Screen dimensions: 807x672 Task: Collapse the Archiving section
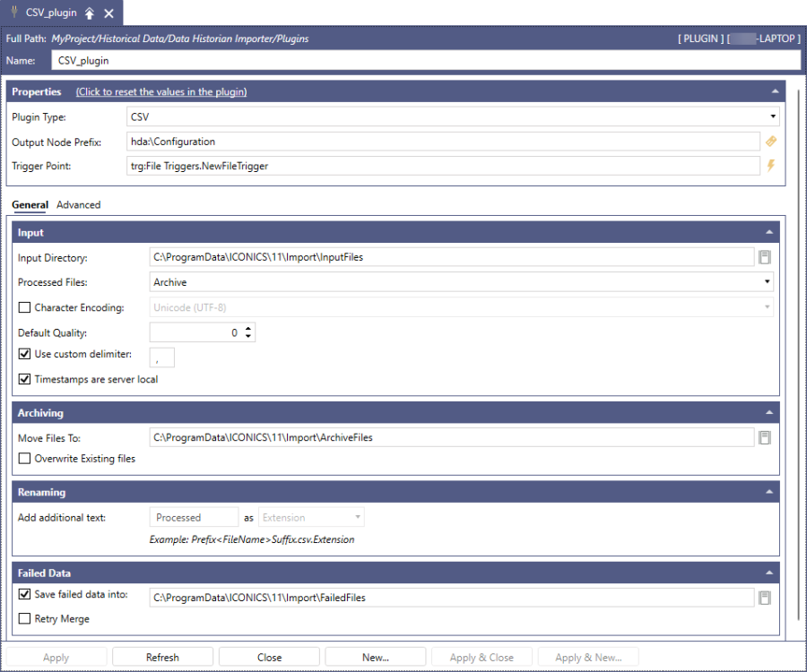point(768,413)
